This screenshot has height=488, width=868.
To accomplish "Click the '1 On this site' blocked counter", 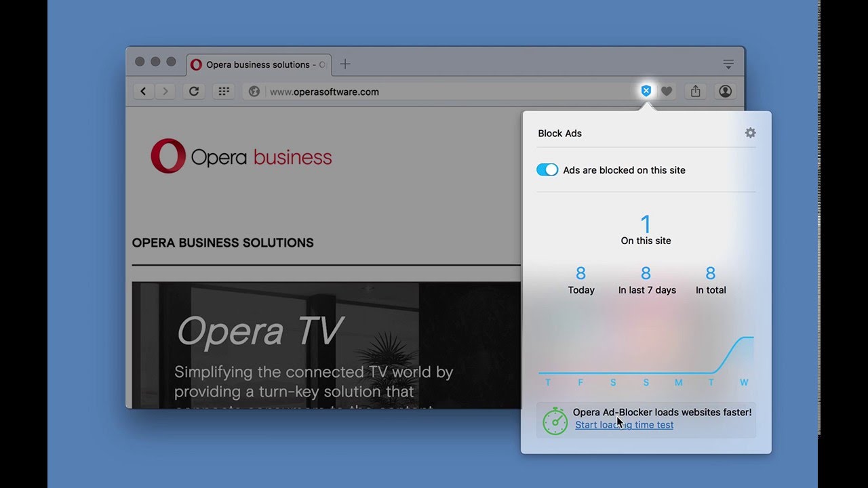I will pyautogui.click(x=645, y=230).
